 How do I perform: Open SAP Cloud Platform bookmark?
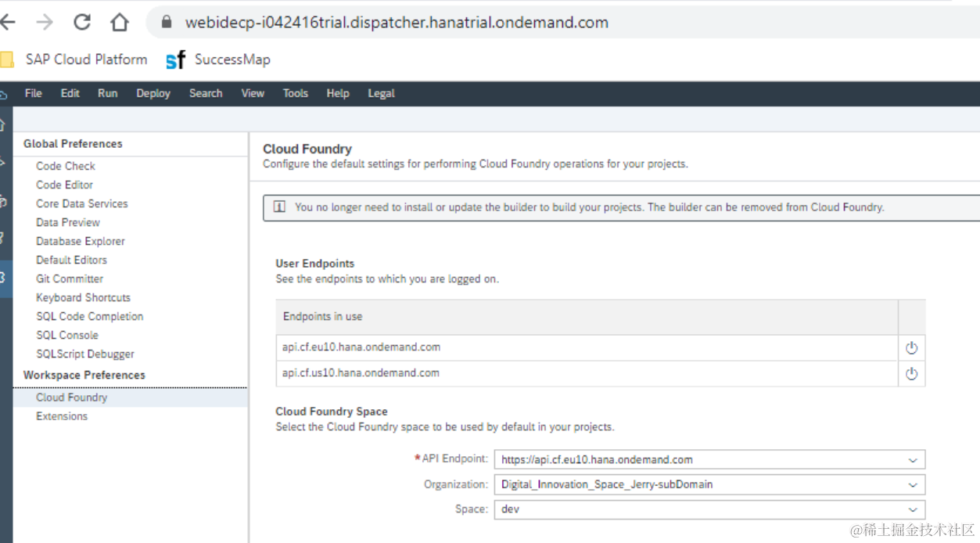pyautogui.click(x=86, y=59)
